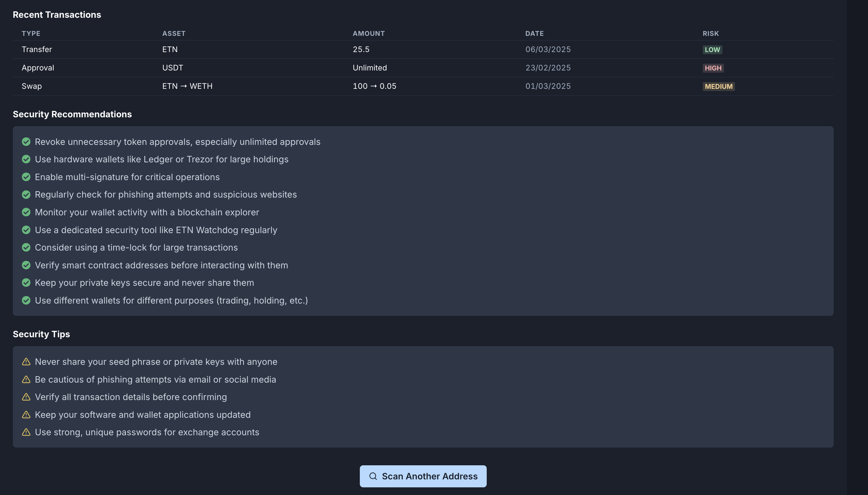
Task: Click checkmark next to hardware wallets recommendation
Action: coord(26,159)
